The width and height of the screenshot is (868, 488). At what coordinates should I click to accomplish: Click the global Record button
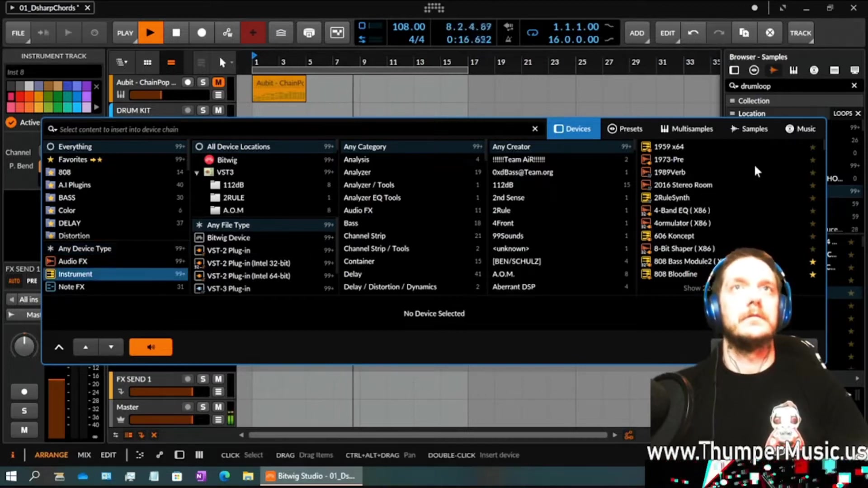click(202, 33)
